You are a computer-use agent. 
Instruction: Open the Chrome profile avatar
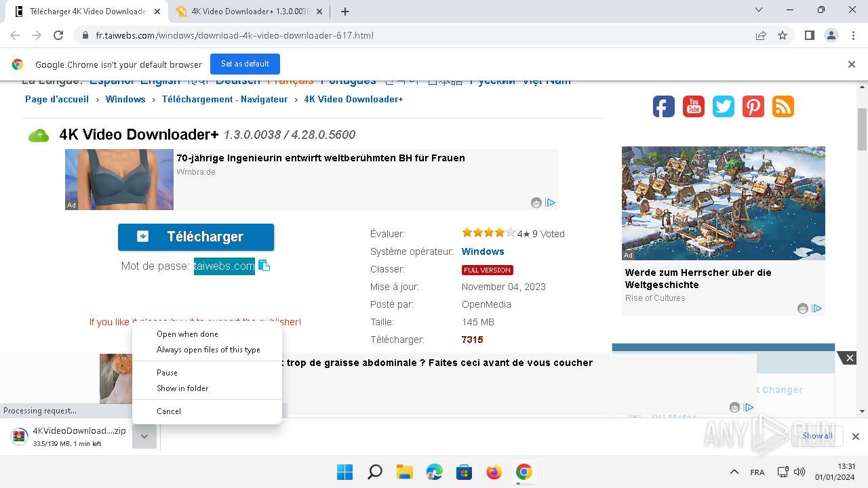point(831,35)
